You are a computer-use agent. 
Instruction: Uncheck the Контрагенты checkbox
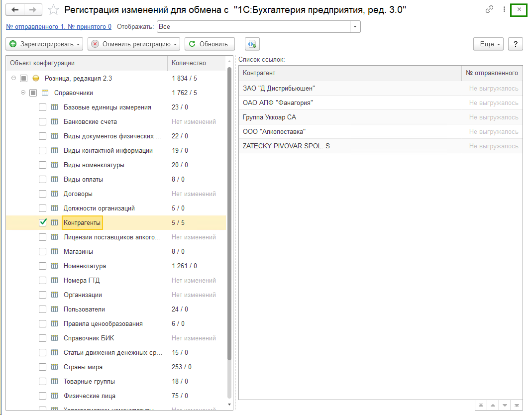[42, 222]
